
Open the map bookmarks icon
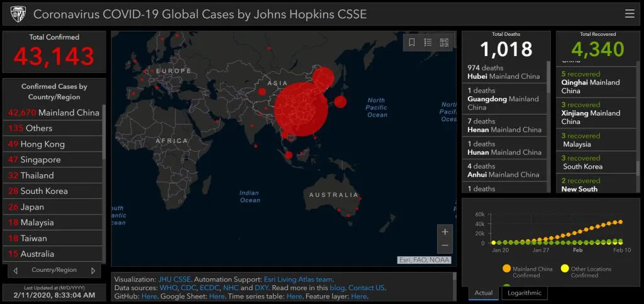(412, 42)
